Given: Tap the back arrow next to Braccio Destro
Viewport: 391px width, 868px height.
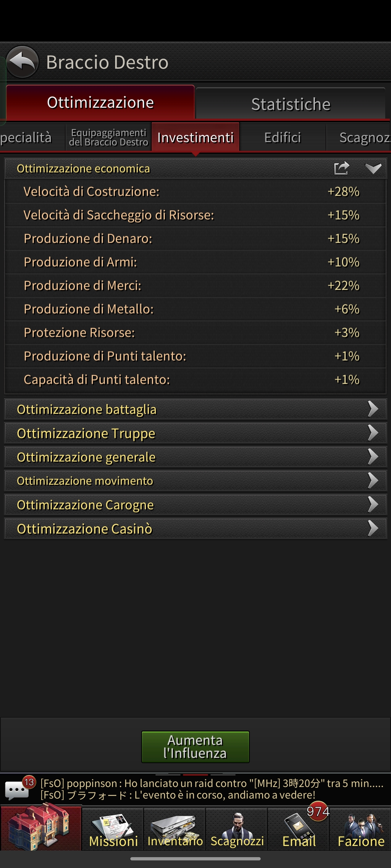Looking at the screenshot, I should tap(22, 61).
